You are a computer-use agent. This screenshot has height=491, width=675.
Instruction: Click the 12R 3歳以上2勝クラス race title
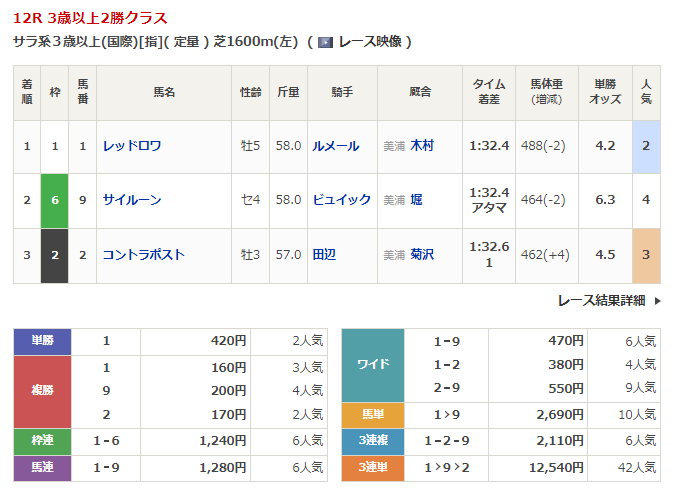pos(90,18)
